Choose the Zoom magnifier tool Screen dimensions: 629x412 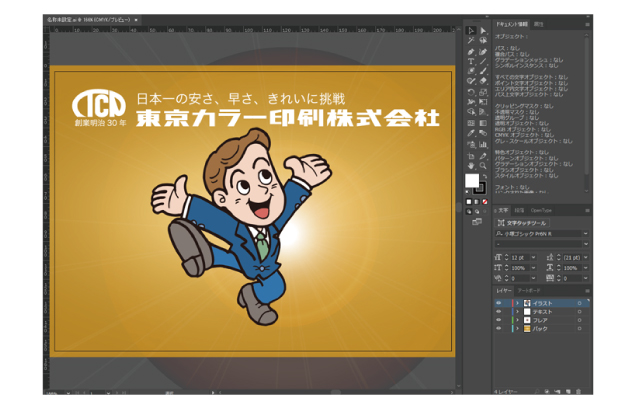(x=483, y=165)
